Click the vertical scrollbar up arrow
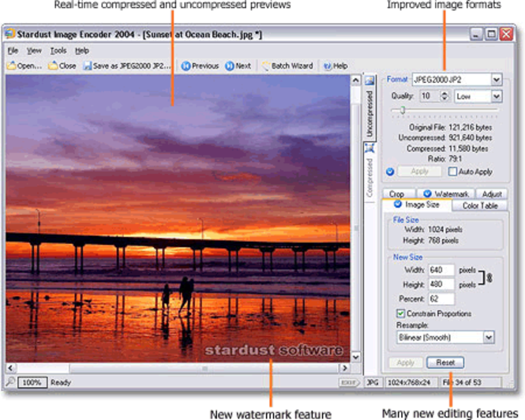 click(x=355, y=80)
